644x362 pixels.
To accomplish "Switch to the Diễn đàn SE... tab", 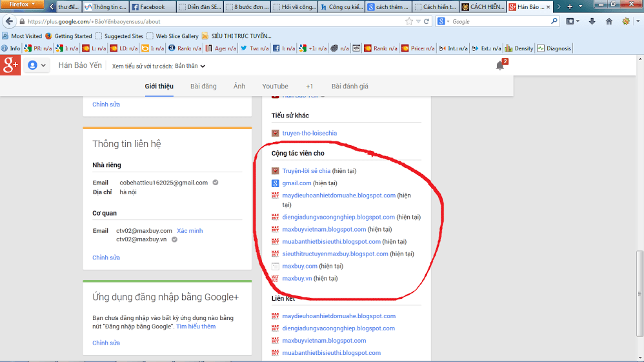I will coord(200,7).
